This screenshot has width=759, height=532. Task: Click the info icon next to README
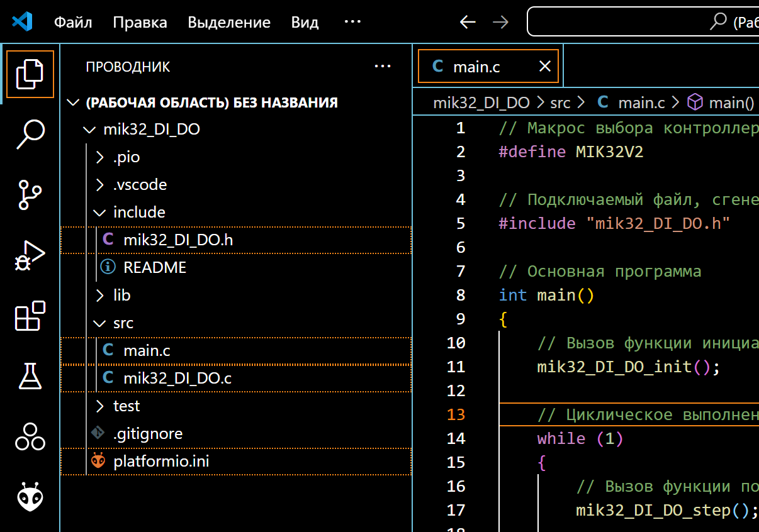click(x=108, y=267)
